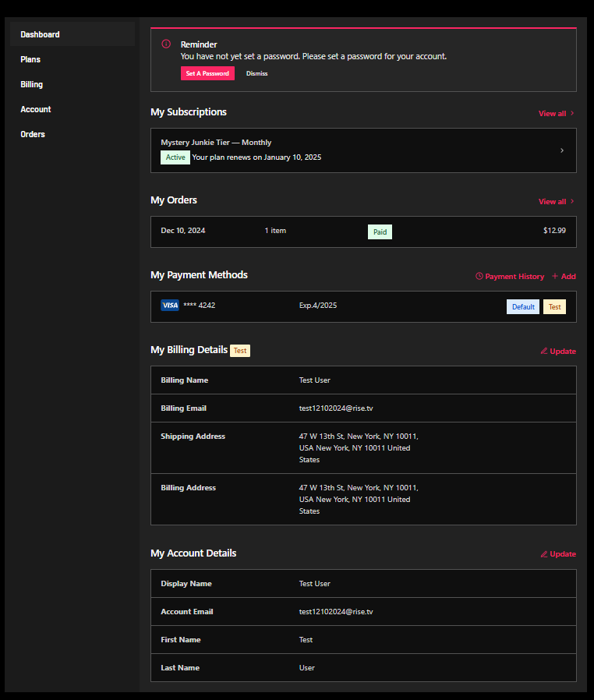Open Payment History link
Viewport: 594px width, 700px height.
point(510,277)
